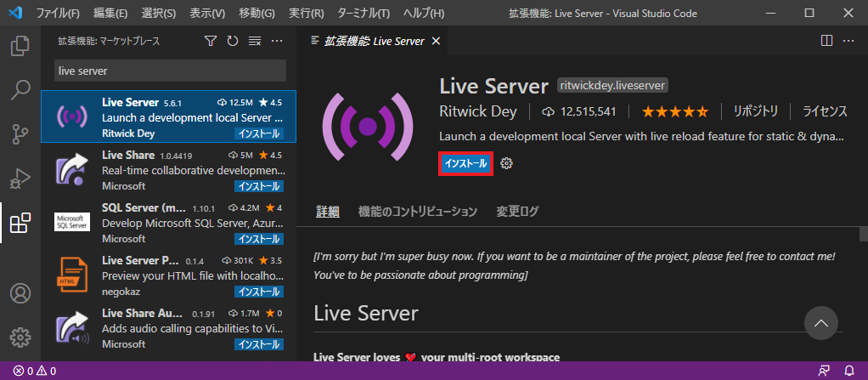This screenshot has width=868, height=380.
Task: Open notifications bell in status bar
Action: tap(849, 371)
